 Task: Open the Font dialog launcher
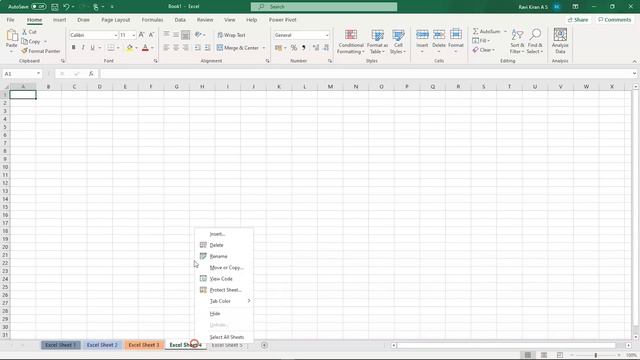[156, 61]
